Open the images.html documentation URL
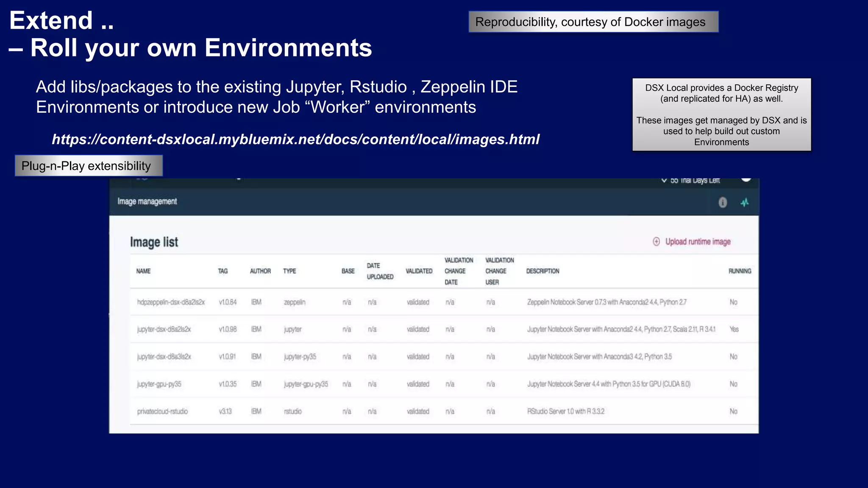Viewport: 868px width, 488px height. tap(295, 139)
